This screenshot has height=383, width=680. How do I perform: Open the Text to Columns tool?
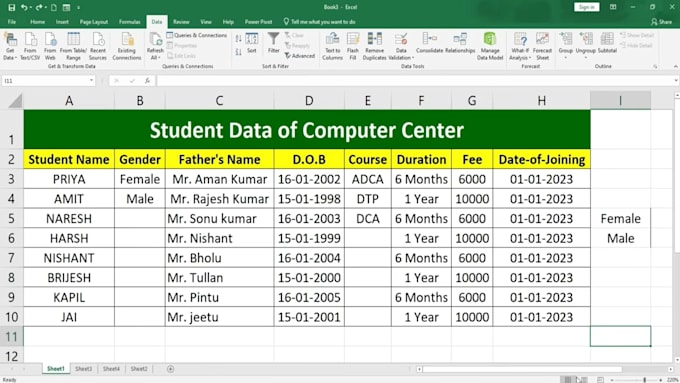pos(333,46)
